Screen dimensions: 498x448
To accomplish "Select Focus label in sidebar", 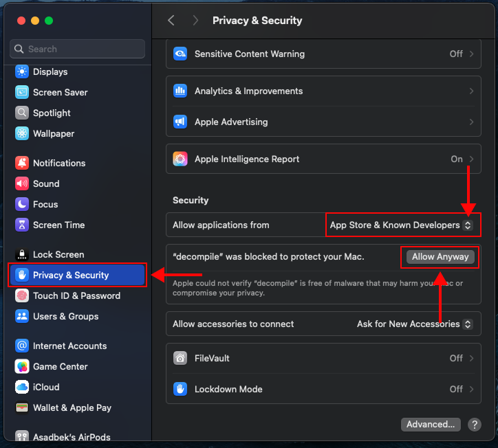I will pyautogui.click(x=45, y=204).
